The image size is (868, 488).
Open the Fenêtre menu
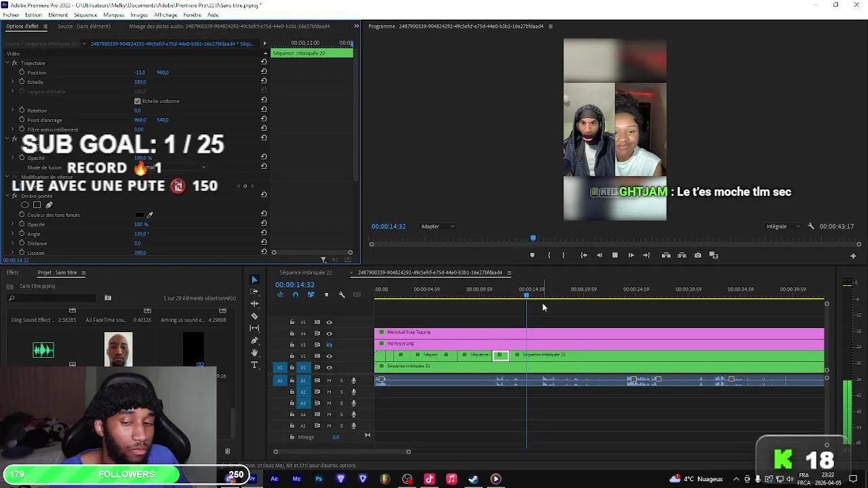pos(192,15)
